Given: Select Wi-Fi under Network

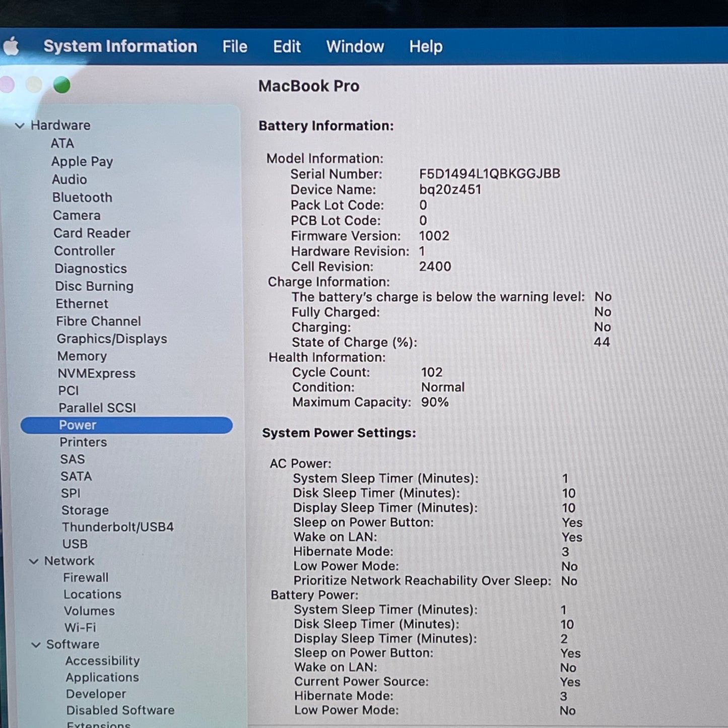Looking at the screenshot, I should 80,628.
